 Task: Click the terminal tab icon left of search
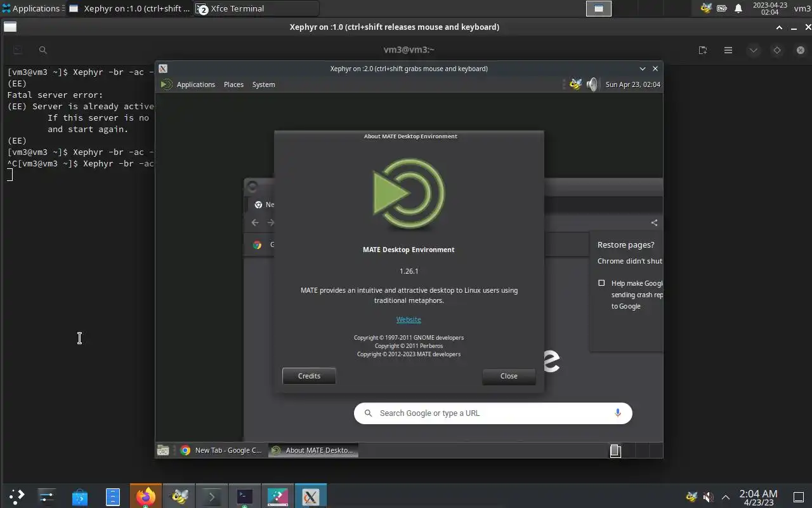pyautogui.click(x=18, y=50)
